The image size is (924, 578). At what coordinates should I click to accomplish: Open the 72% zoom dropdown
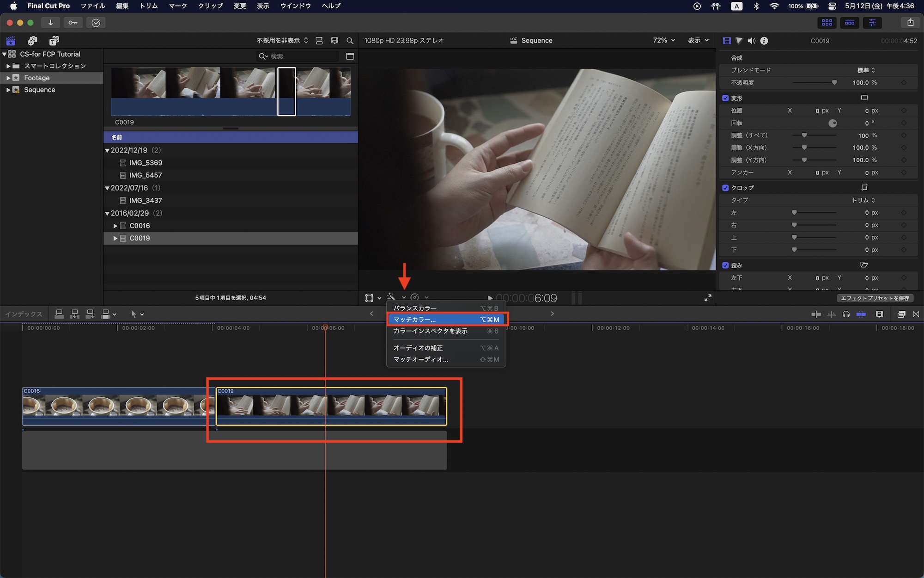click(664, 41)
